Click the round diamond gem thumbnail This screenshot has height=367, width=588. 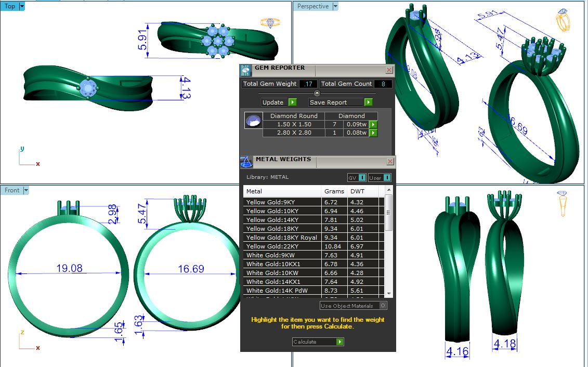point(253,121)
